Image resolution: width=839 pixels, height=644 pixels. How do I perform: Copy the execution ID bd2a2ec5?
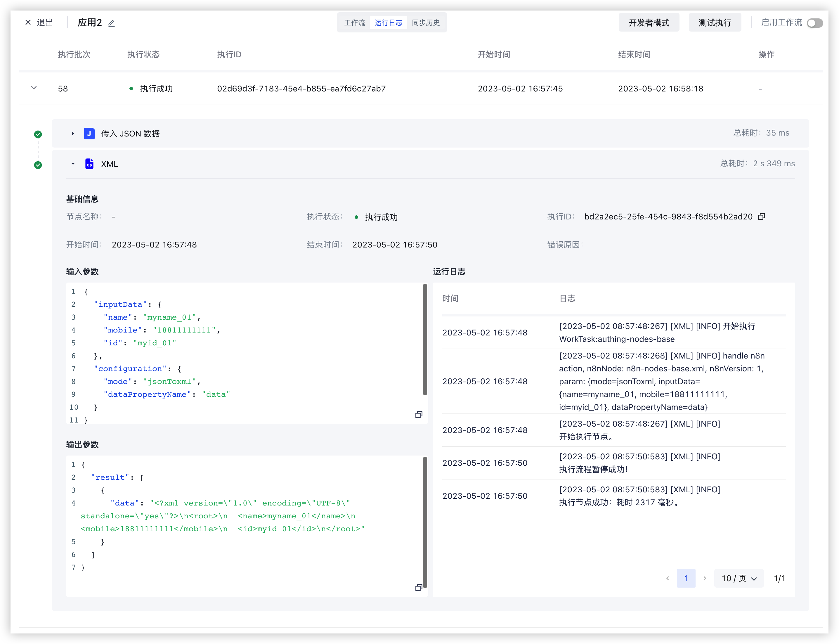pyautogui.click(x=762, y=217)
